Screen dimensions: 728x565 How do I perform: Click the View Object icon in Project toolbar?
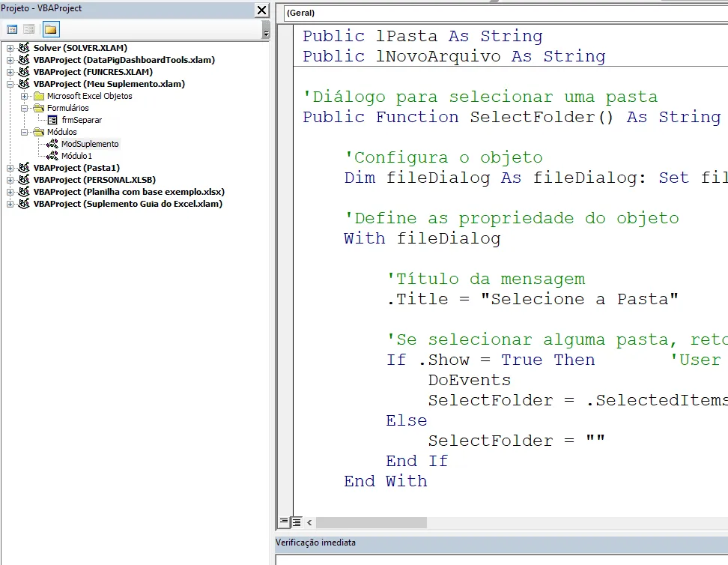[28, 29]
